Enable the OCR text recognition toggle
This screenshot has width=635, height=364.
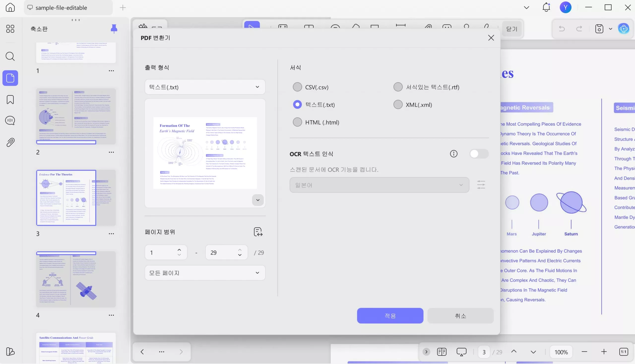[x=479, y=153]
